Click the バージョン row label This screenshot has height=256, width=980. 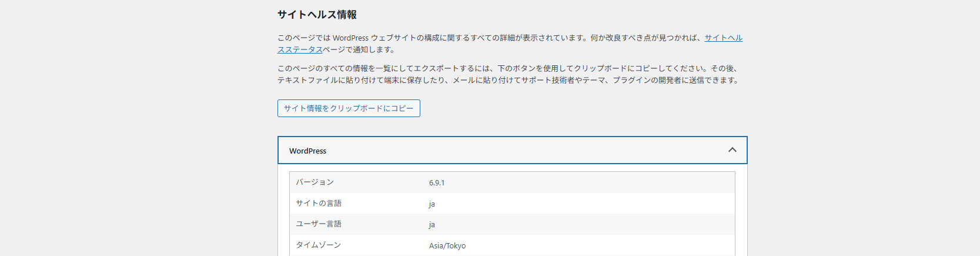pyautogui.click(x=315, y=182)
